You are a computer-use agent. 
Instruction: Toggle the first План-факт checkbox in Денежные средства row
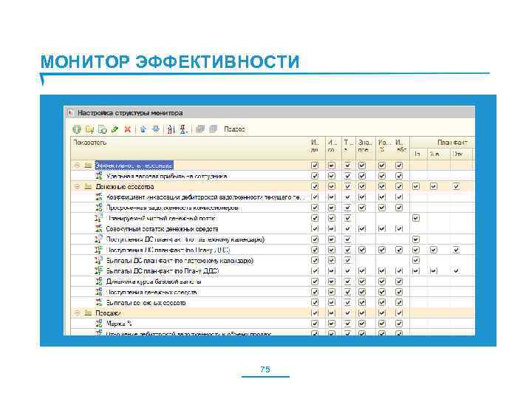416,186
